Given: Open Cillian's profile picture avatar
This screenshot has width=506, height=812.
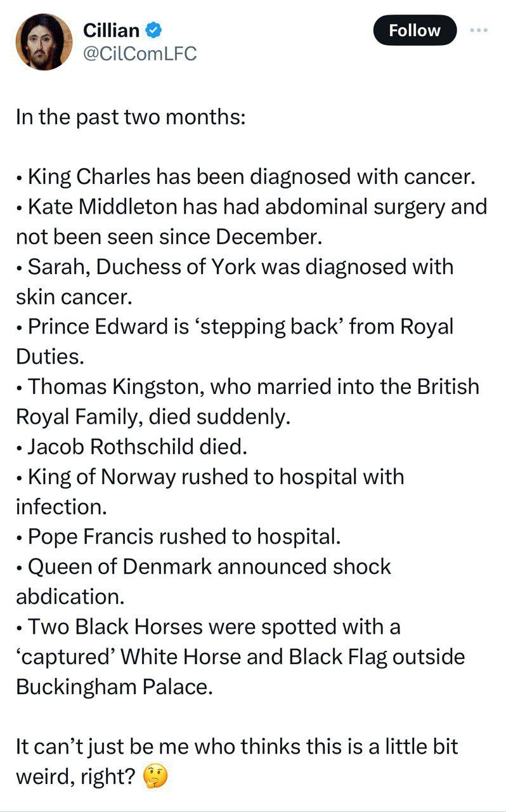Looking at the screenshot, I should pyautogui.click(x=44, y=42).
